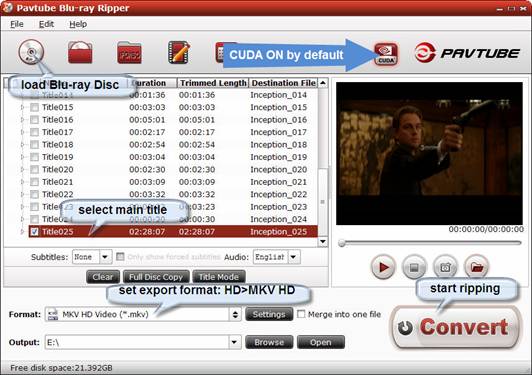This screenshot has width=532, height=375.
Task: Click the Open output folder button
Action: pyautogui.click(x=321, y=342)
